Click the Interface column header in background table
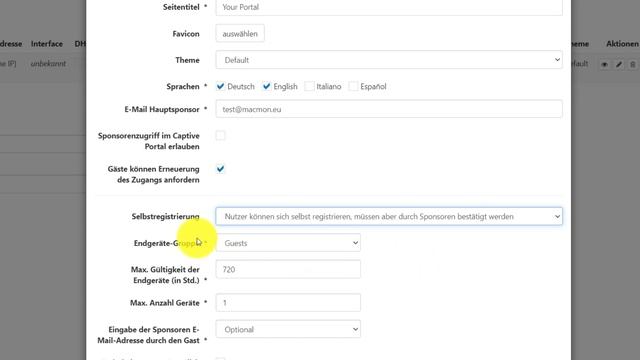Image resolution: width=640 pixels, height=360 pixels. point(47,44)
